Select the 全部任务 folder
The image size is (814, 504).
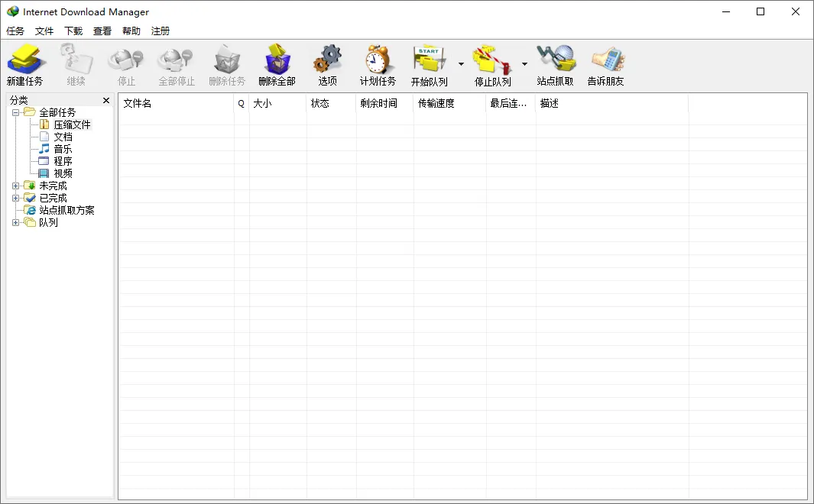(57, 112)
